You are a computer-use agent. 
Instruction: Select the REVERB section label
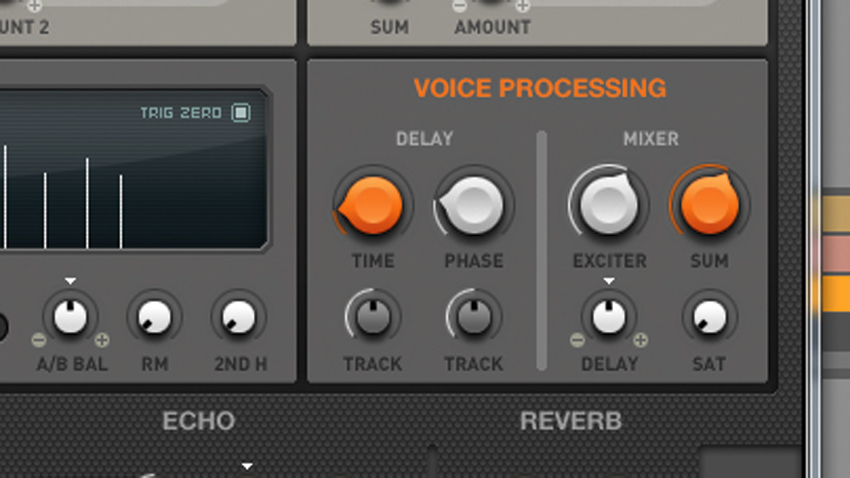coord(571,421)
